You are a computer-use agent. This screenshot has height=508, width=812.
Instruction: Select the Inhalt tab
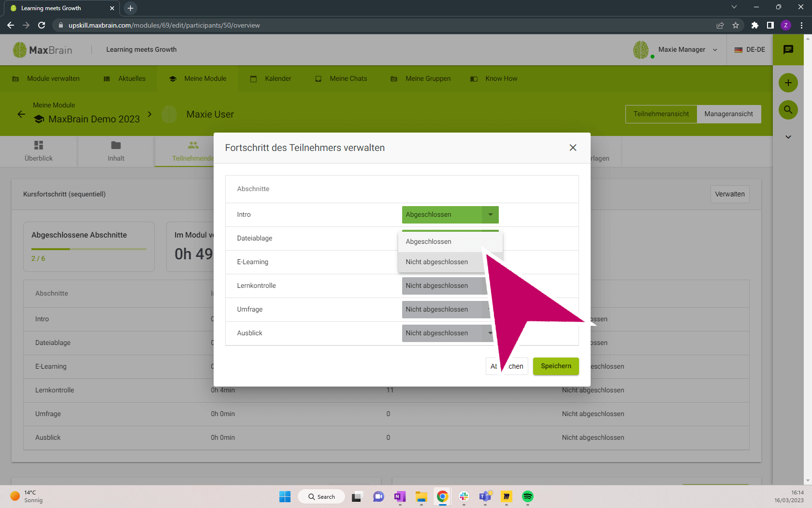(116, 151)
